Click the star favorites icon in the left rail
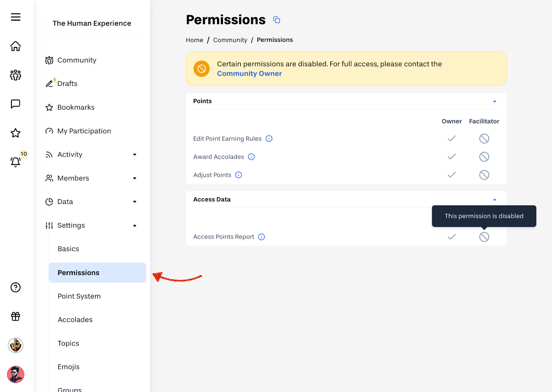The width and height of the screenshot is (552, 392). tap(16, 133)
